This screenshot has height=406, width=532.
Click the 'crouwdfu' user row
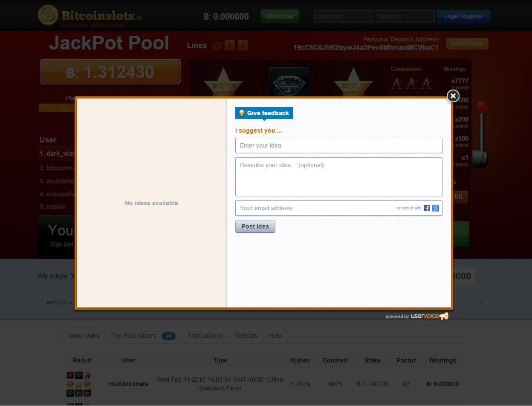[56, 194]
